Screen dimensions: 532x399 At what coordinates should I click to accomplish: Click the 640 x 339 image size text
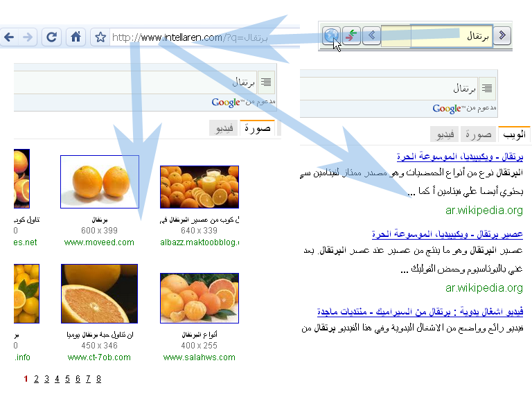tap(199, 231)
